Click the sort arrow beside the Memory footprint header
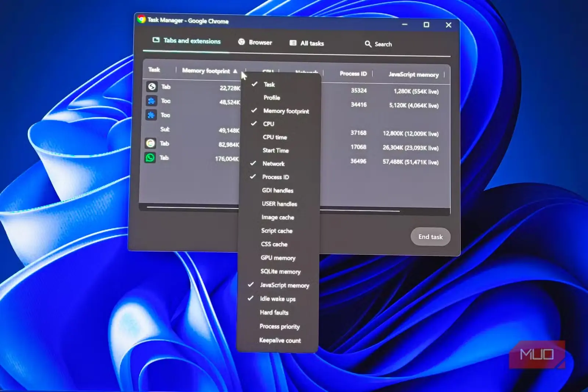This screenshot has height=392, width=588. (x=235, y=71)
